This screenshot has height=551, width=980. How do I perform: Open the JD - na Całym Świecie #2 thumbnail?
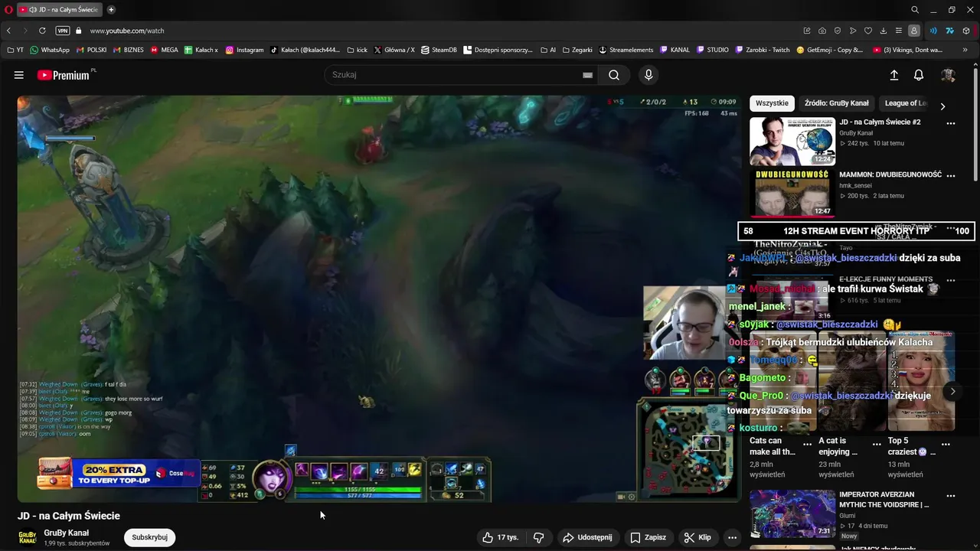tap(792, 141)
